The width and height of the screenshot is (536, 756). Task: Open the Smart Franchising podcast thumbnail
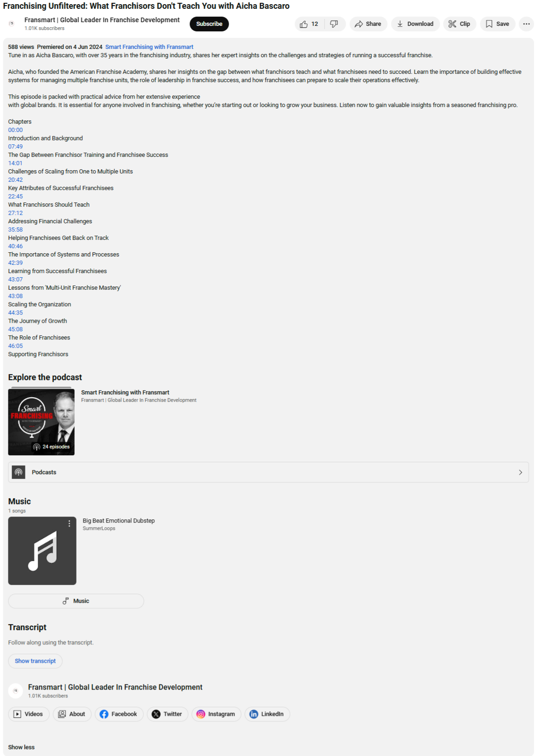41,422
